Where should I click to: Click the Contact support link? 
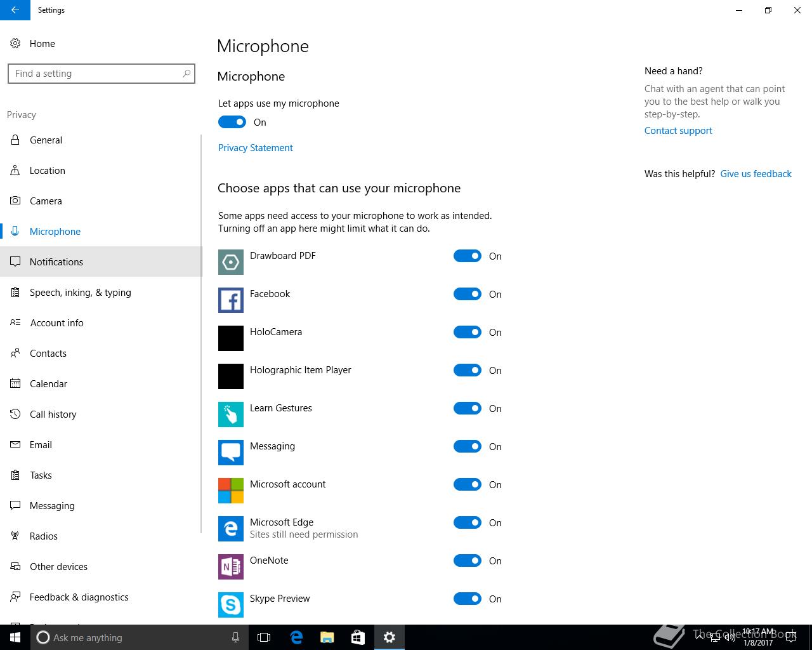678,131
